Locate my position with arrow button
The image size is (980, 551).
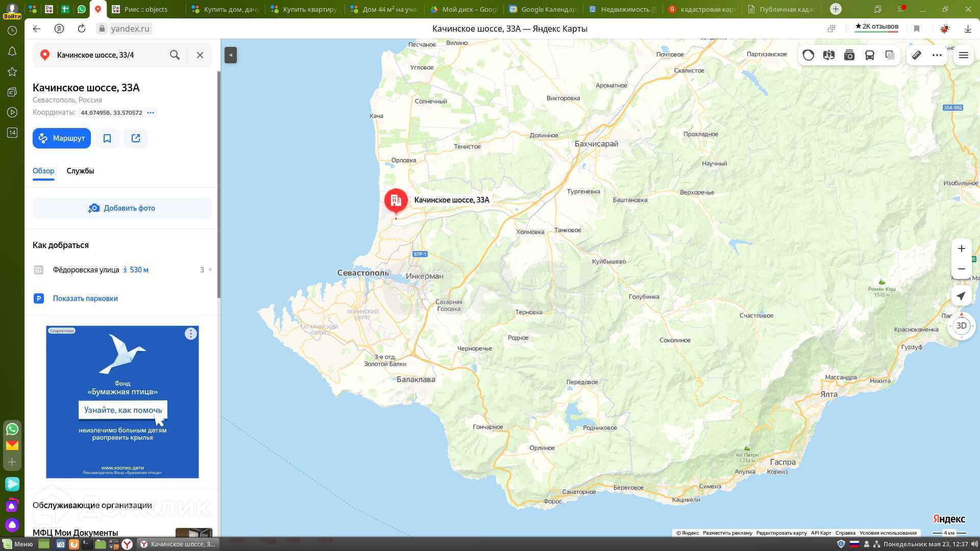click(961, 296)
